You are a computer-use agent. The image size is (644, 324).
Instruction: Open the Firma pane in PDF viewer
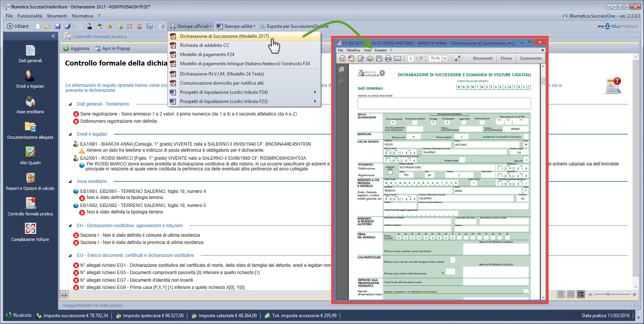pos(506,58)
